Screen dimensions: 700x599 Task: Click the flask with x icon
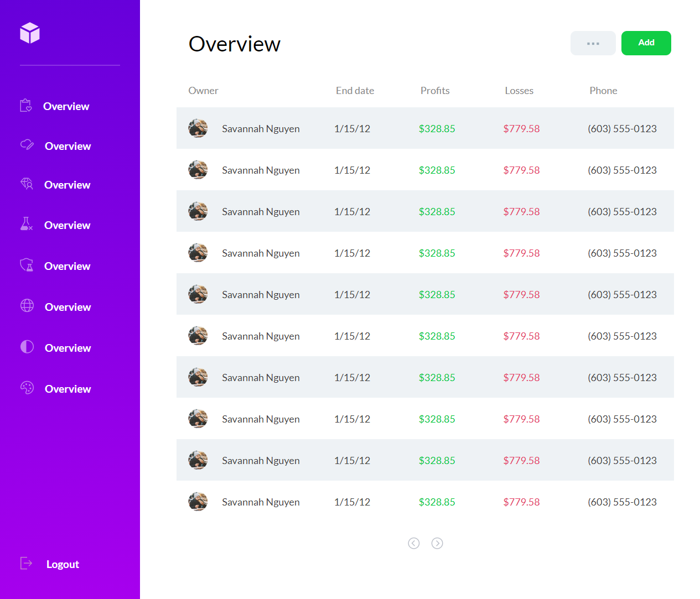27,224
